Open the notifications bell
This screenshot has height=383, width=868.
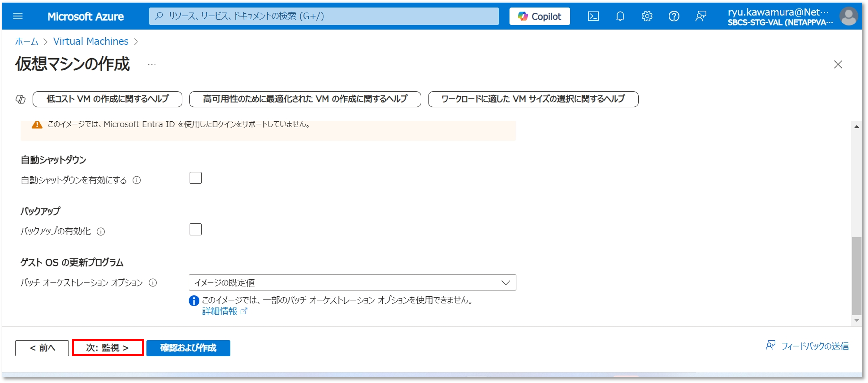coord(620,16)
